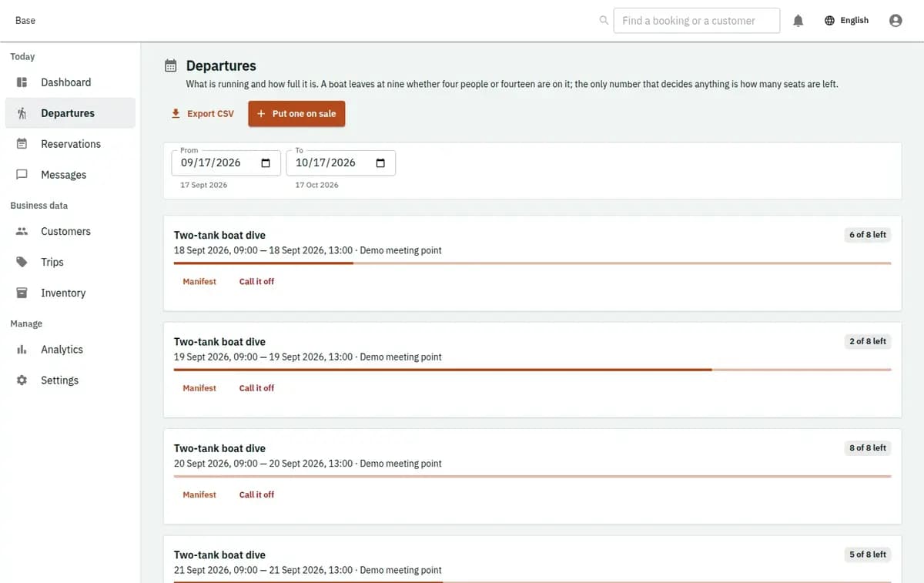
Task: Click the Reservations calendar icon in sidebar
Action: pos(22,144)
